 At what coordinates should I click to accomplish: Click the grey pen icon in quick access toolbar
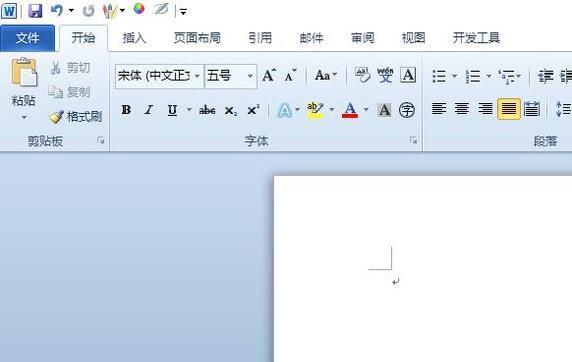click(161, 9)
